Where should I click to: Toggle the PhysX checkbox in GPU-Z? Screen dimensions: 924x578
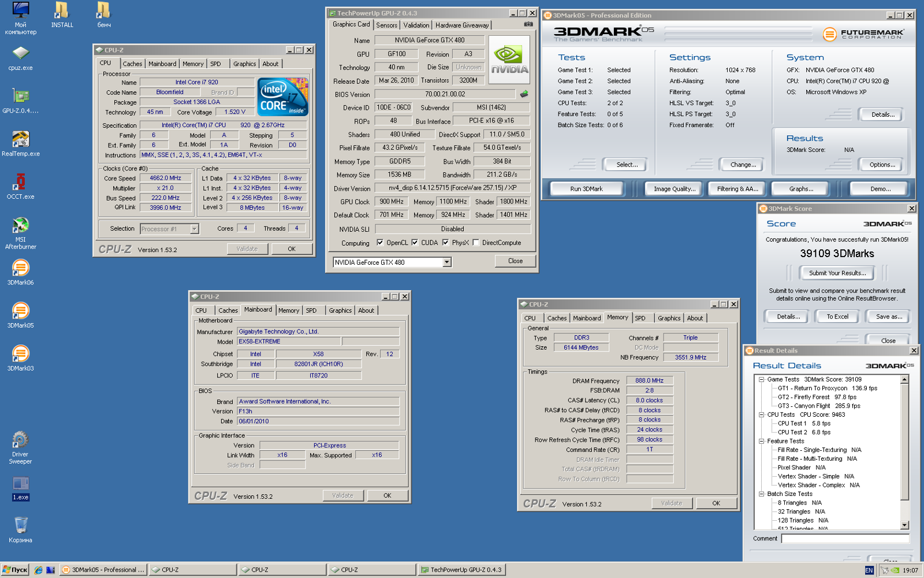point(445,243)
